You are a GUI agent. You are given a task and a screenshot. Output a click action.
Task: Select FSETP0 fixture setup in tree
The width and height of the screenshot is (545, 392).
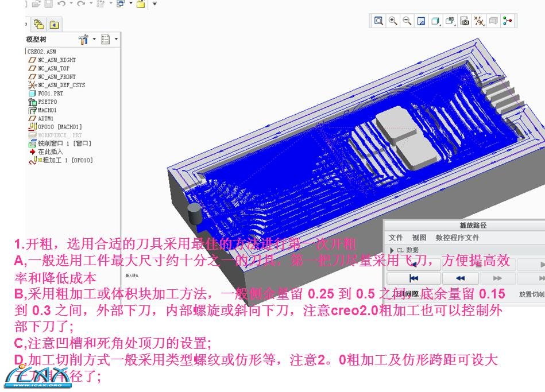tap(42, 102)
